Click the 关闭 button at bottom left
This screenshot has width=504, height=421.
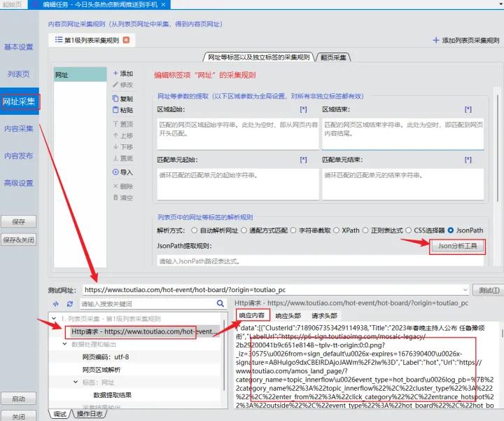(19, 416)
